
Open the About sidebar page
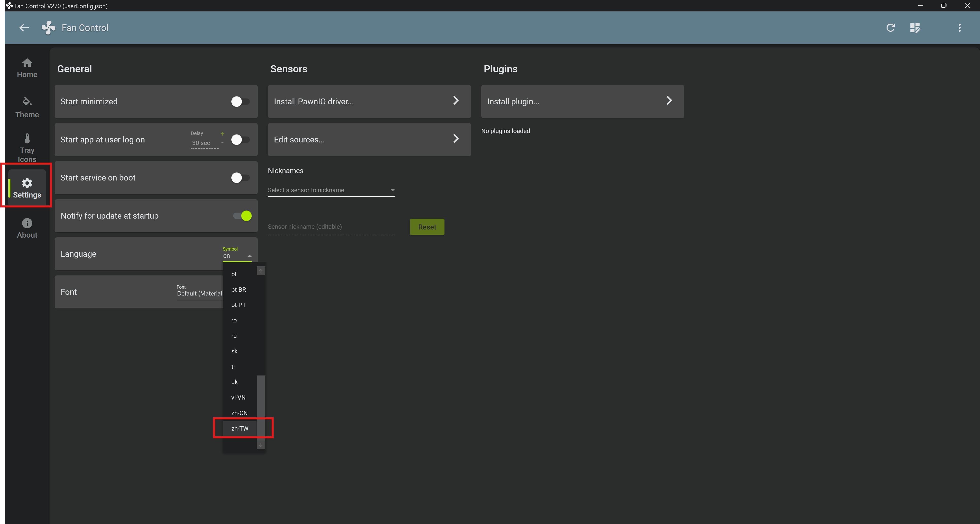click(x=27, y=228)
